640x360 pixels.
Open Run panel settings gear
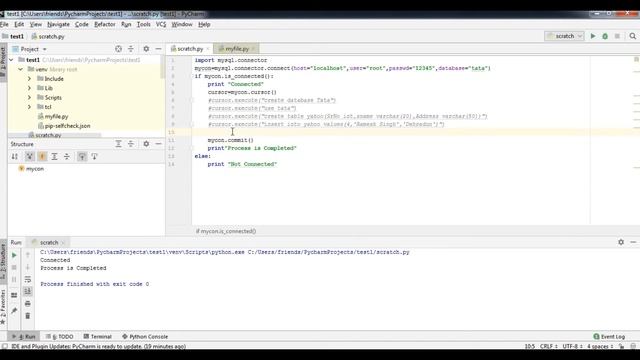coord(621,242)
